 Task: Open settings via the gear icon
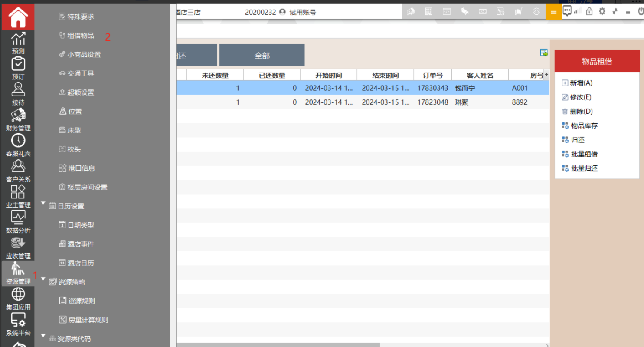602,12
